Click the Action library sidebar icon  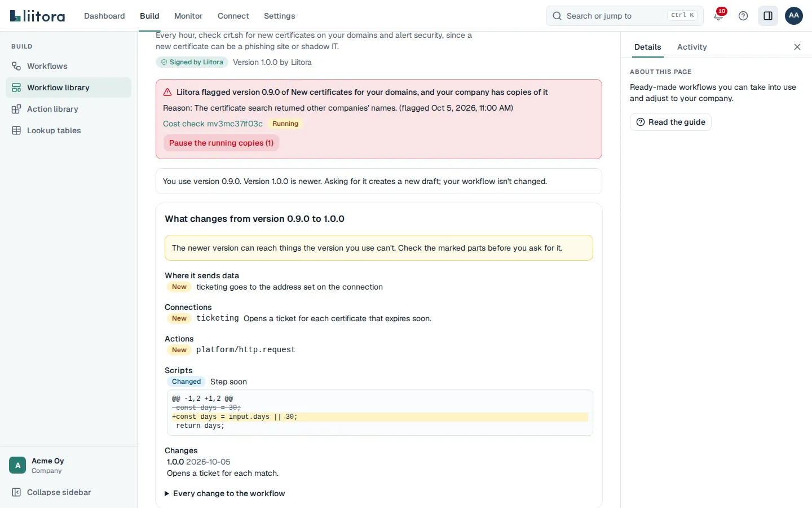coord(16,109)
